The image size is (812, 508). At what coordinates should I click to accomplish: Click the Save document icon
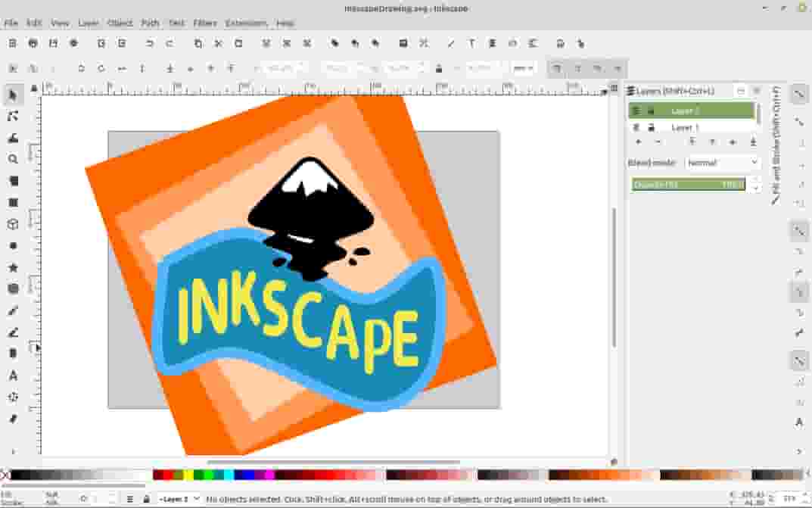(x=52, y=43)
